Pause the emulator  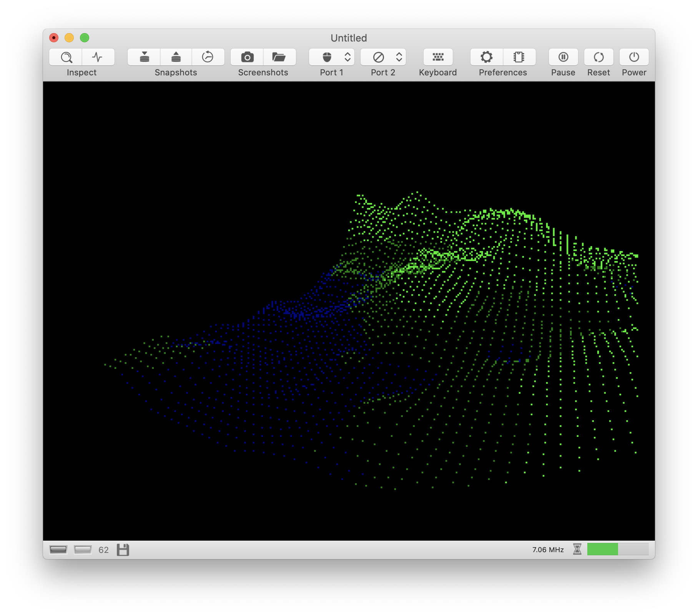(x=563, y=57)
